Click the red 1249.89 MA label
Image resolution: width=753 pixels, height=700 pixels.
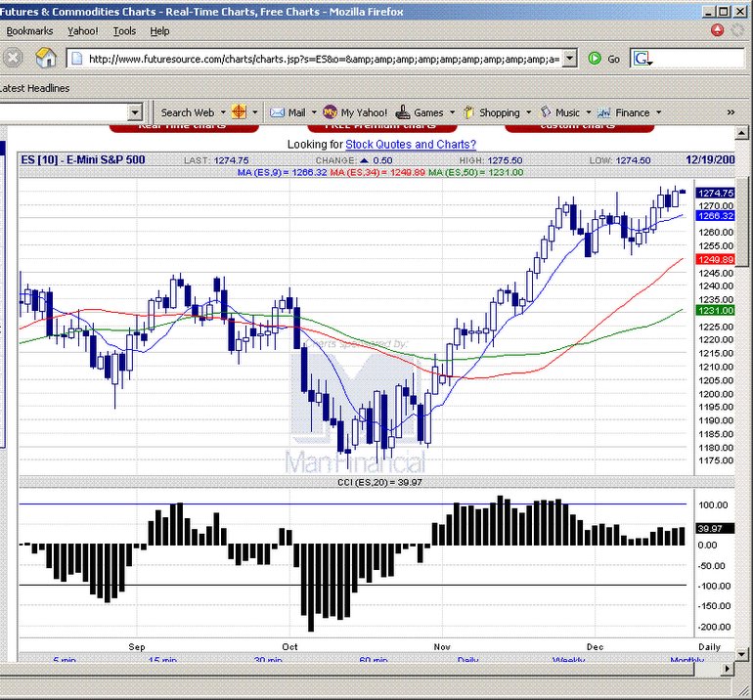point(716,259)
